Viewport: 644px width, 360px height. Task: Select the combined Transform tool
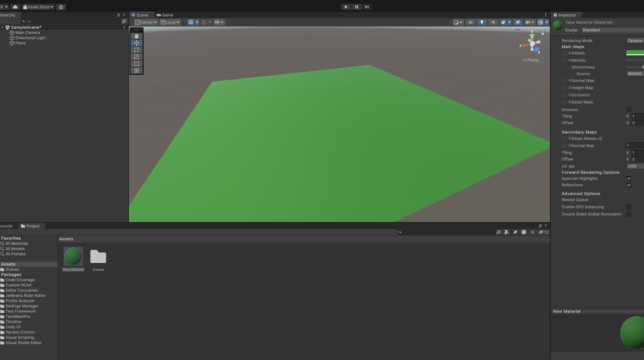pyautogui.click(x=137, y=71)
